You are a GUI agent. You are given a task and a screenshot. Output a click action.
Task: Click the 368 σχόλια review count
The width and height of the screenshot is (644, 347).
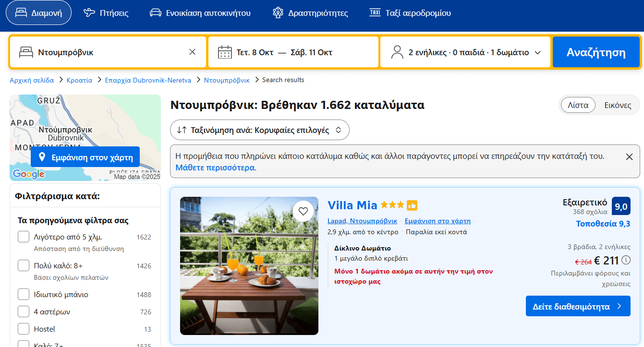[x=590, y=212]
